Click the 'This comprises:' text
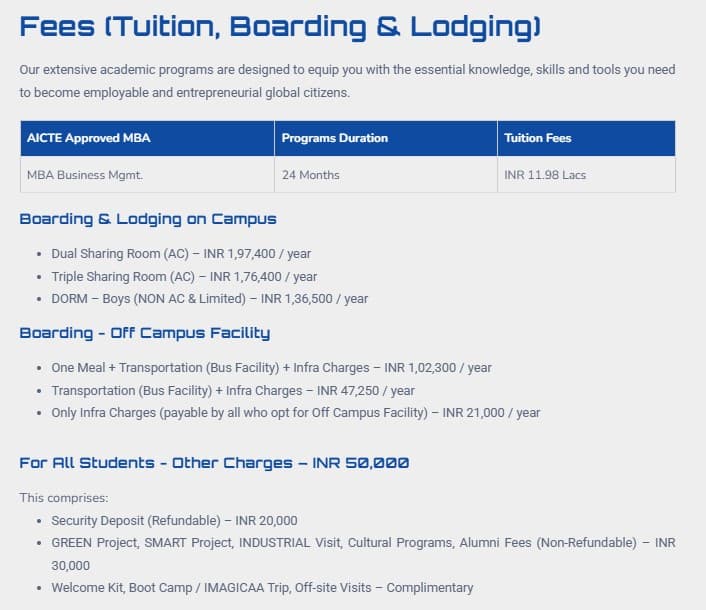This screenshot has width=706, height=610. tap(64, 497)
